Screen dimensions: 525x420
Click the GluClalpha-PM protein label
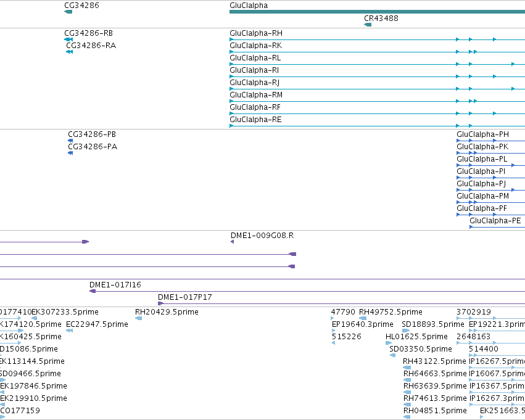pos(483,196)
